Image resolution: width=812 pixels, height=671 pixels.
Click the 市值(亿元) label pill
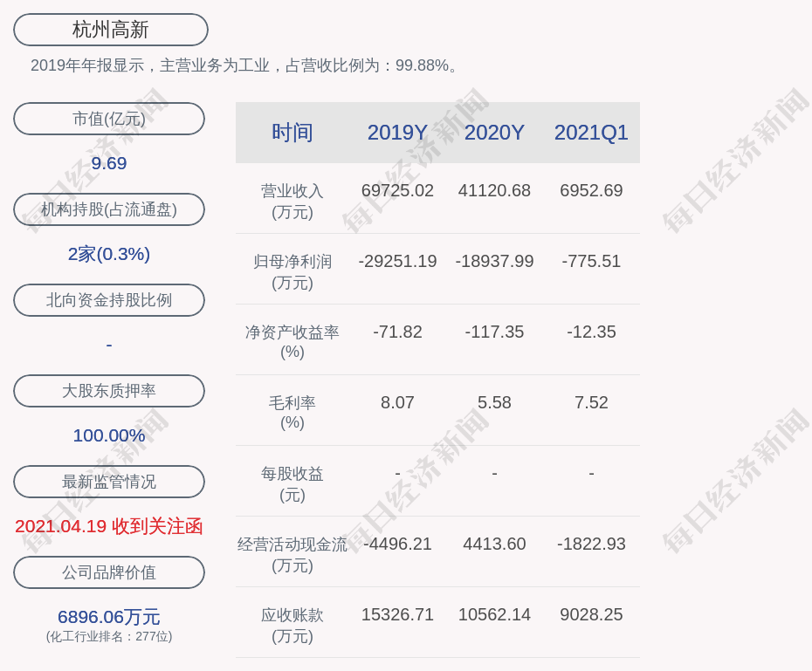pos(109,119)
